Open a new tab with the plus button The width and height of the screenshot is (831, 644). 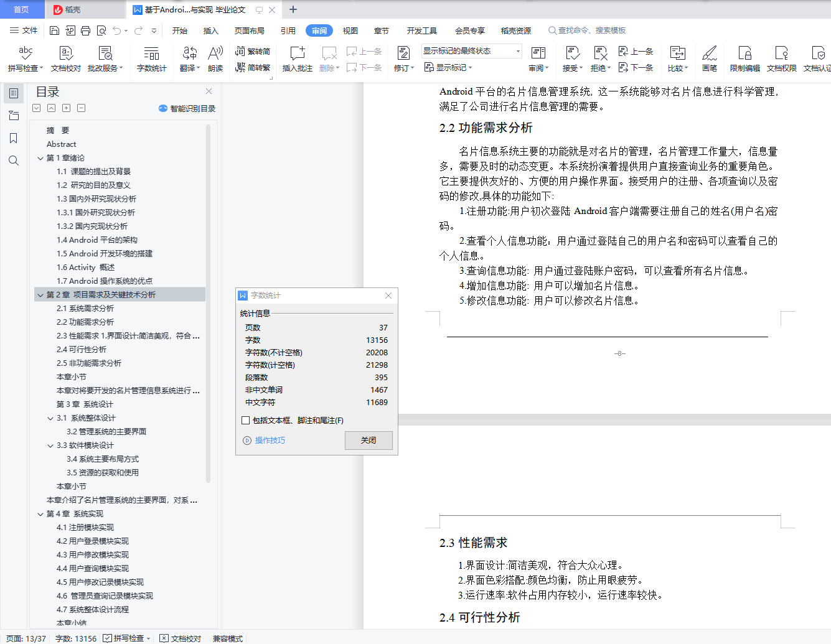click(293, 9)
